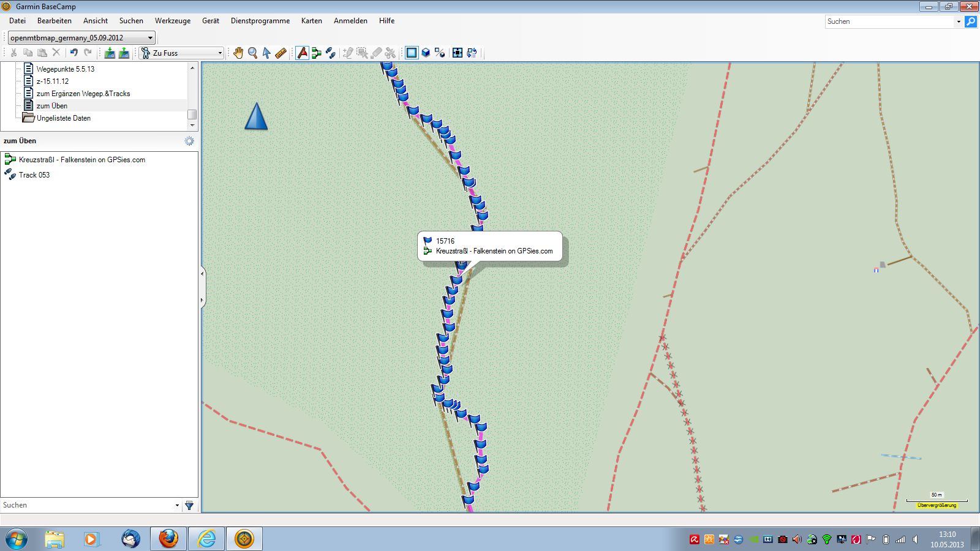Viewport: 980px width, 551px height.
Task: Click the Move Point tool icon
Action: click(x=362, y=53)
